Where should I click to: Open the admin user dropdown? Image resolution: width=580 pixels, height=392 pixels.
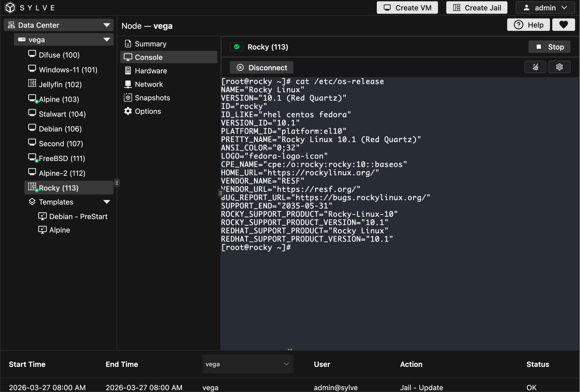545,8
